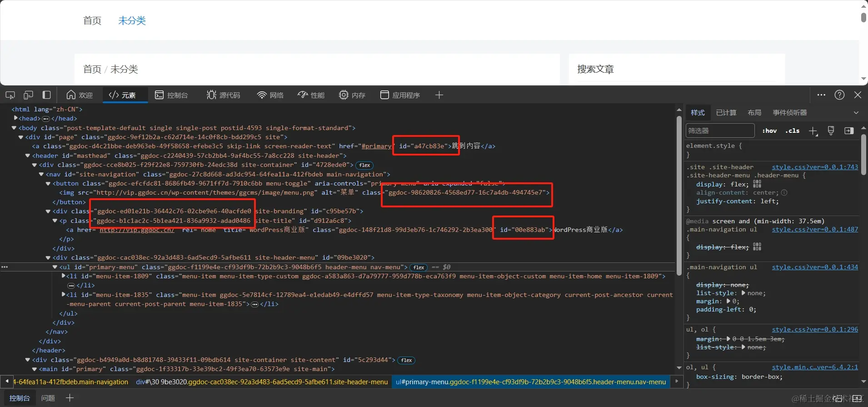Open the style.css?ver=0.0.1:487 source link
This screenshot has width=868, height=407.
pyautogui.click(x=815, y=230)
